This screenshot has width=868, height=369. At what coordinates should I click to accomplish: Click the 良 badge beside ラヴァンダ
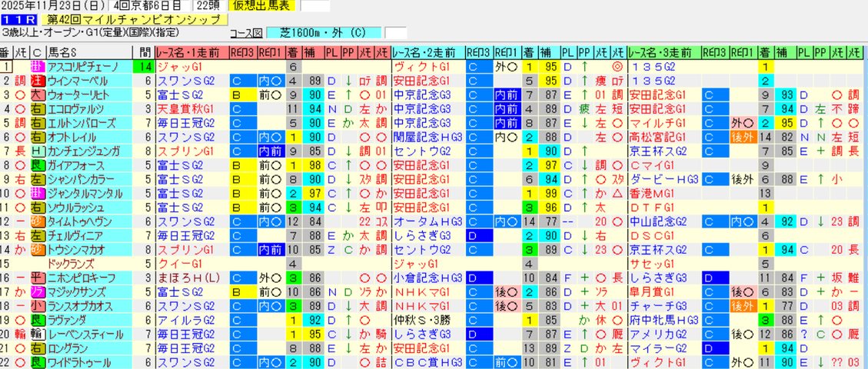coord(38,320)
